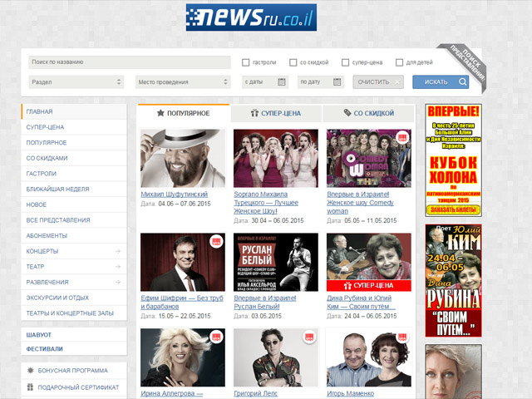The width and height of the screenshot is (532, 399).
Task: Open Театры и концертные залы
Action: [74, 313]
